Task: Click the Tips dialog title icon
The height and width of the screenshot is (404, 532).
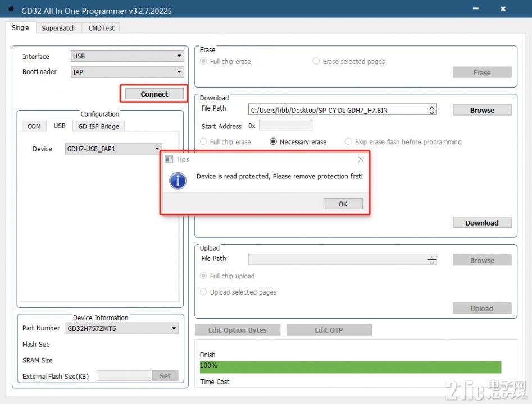Action: [x=169, y=159]
